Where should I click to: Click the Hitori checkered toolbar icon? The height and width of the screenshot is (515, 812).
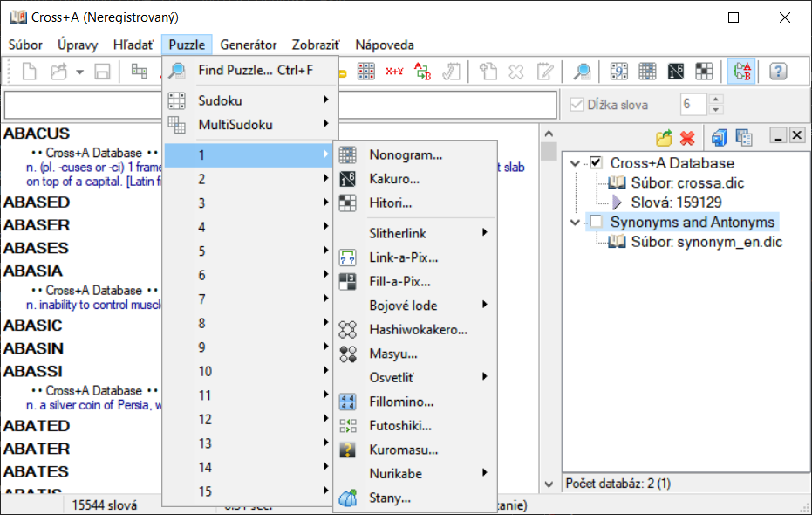704,72
